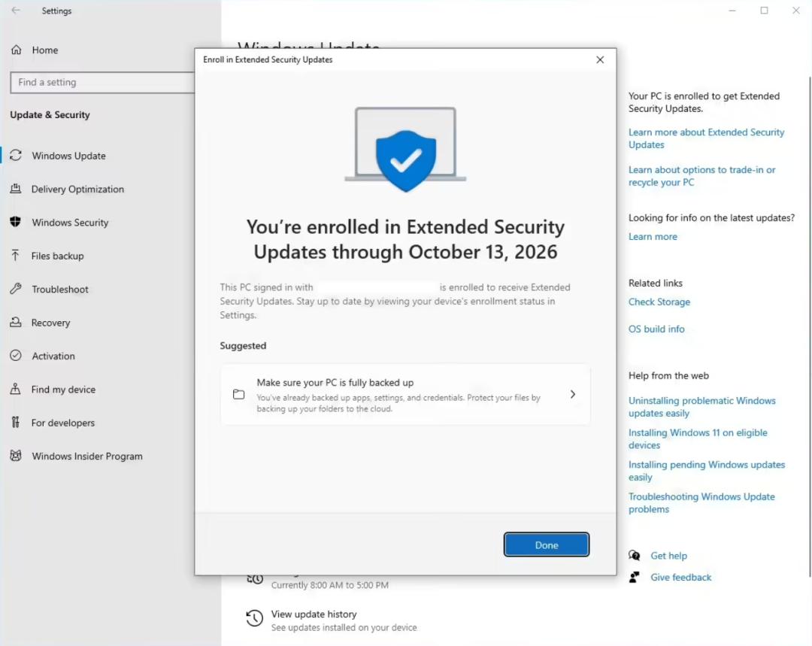Click the Troubleshoot wrench icon
Image resolution: width=812 pixels, height=646 pixels.
15,289
